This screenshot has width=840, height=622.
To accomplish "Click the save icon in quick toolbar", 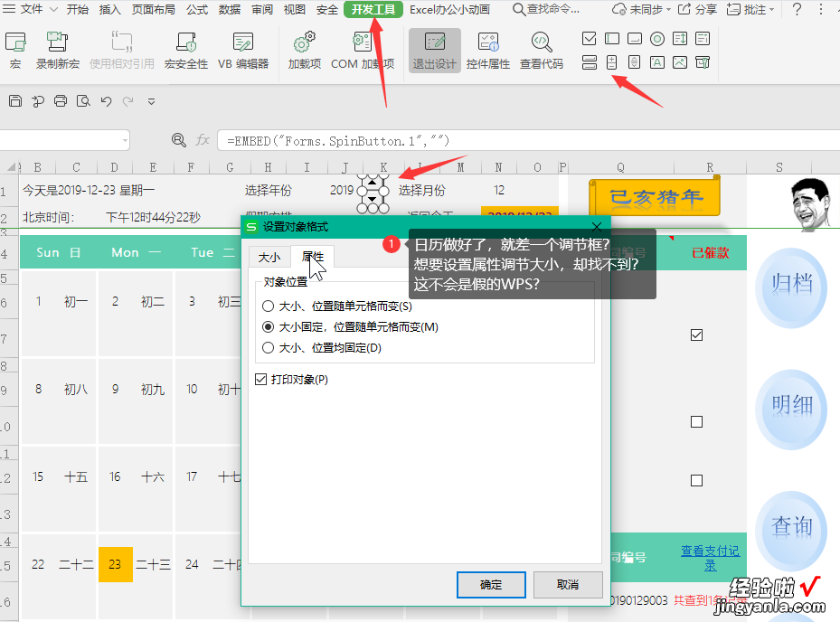I will pos(15,100).
